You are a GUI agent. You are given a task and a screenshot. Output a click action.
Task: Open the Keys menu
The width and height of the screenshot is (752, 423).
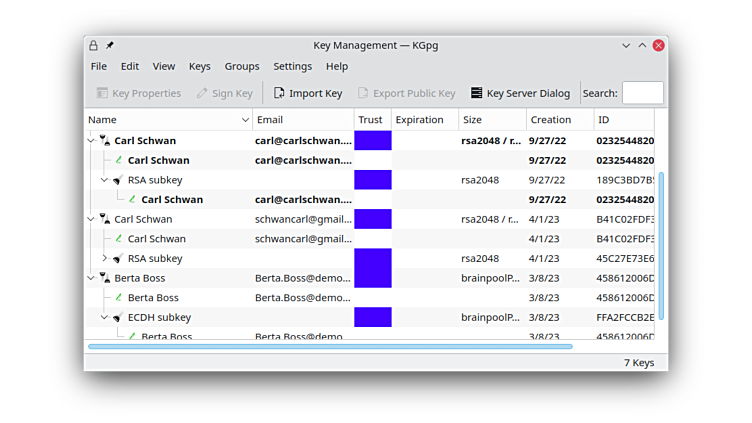point(200,66)
